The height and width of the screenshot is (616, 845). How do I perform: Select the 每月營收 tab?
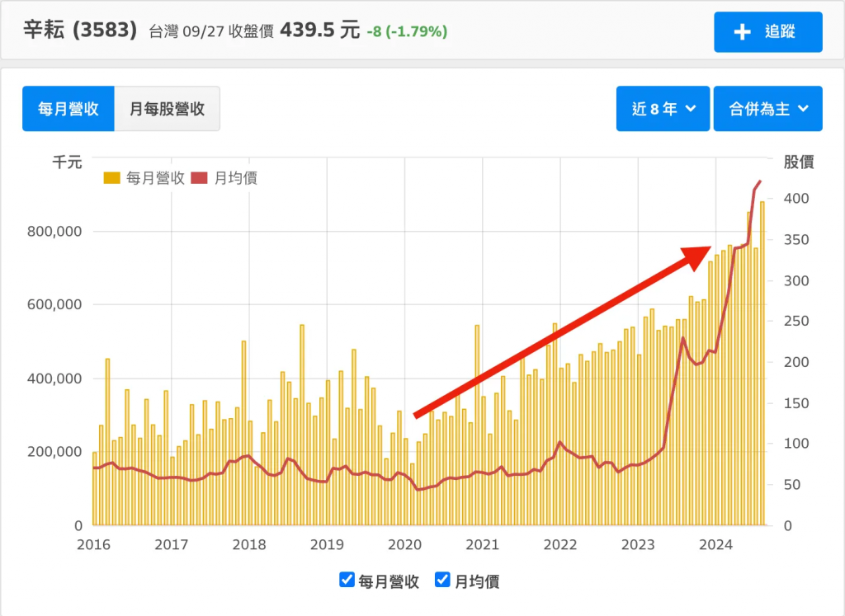point(68,109)
